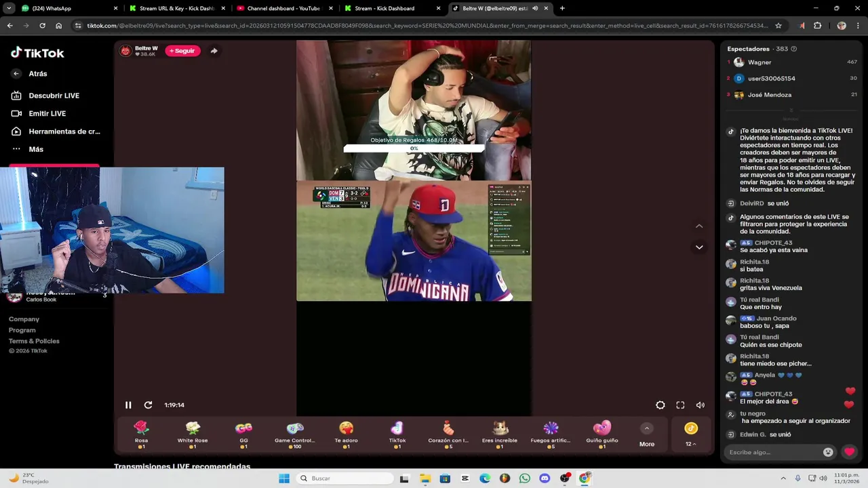Open a new browser tab
The image size is (868, 488).
562,8
